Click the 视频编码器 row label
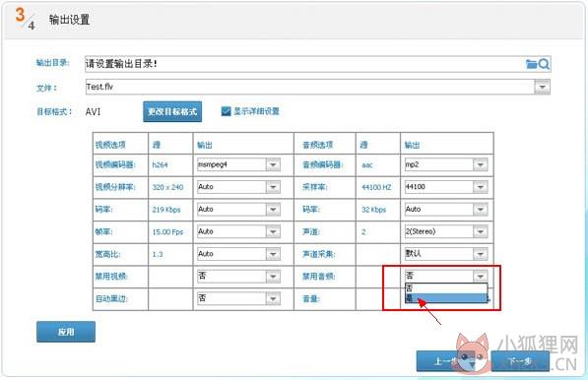This screenshot has width=588, height=380. click(x=115, y=164)
